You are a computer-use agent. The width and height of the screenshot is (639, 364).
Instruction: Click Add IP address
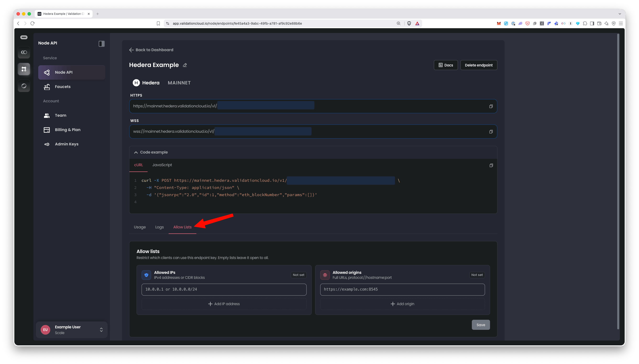224,304
